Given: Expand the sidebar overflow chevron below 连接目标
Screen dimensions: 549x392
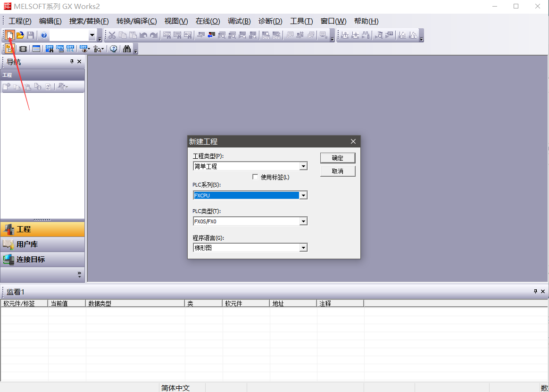Looking at the screenshot, I should [80, 275].
